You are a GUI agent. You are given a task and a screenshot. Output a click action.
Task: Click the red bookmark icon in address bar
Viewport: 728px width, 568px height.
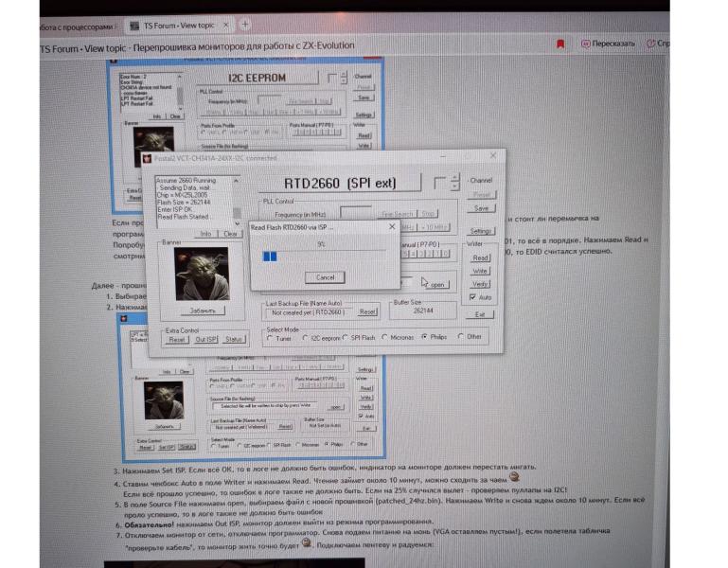click(560, 44)
